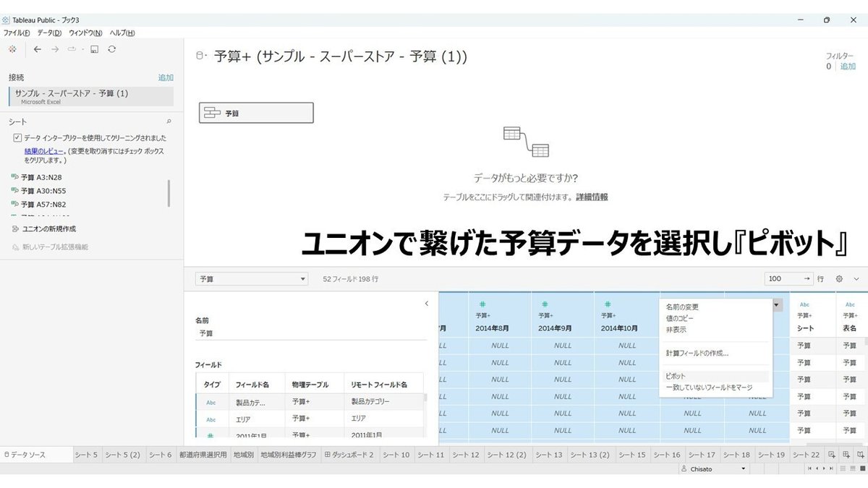Click the number type icon on 2014年9月 column
Image resolution: width=868 pixels, height=488 pixels.
pos(545,304)
